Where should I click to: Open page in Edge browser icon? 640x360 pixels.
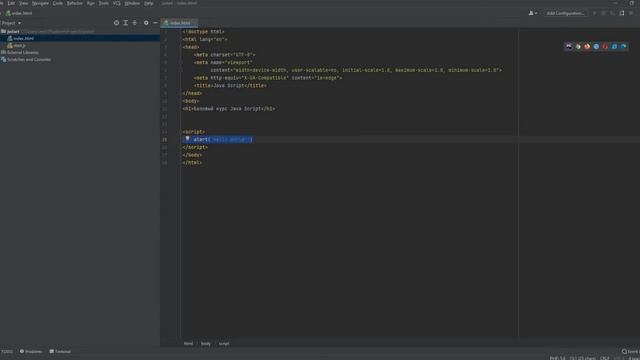click(x=624, y=47)
